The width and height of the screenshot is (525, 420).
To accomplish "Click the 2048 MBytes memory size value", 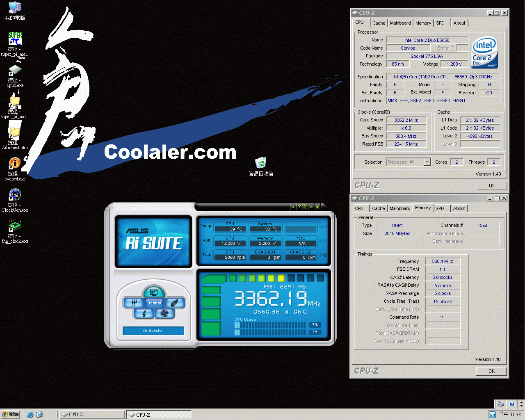I will click(397, 233).
